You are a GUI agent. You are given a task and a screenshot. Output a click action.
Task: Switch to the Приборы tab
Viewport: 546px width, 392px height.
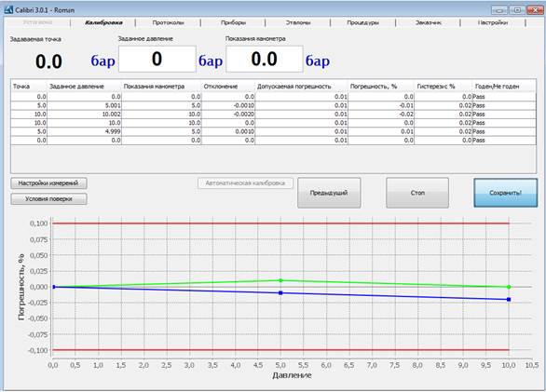233,22
